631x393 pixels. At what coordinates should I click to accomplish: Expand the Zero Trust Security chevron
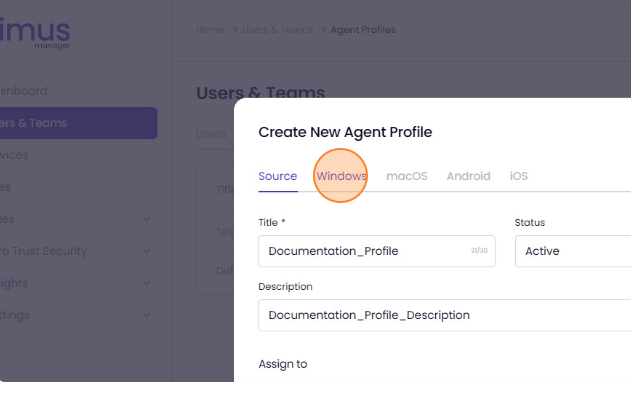pyautogui.click(x=147, y=251)
